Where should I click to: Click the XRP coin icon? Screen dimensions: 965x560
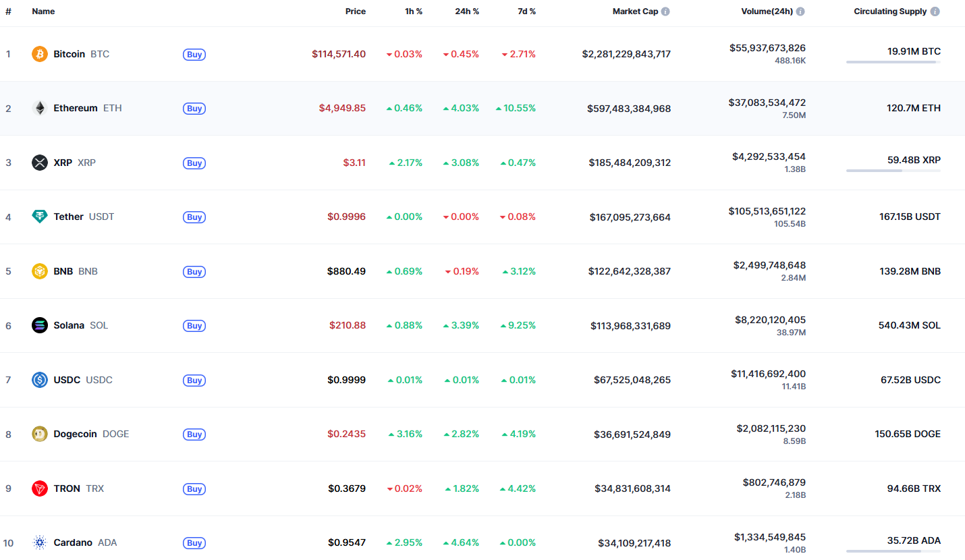(40, 163)
